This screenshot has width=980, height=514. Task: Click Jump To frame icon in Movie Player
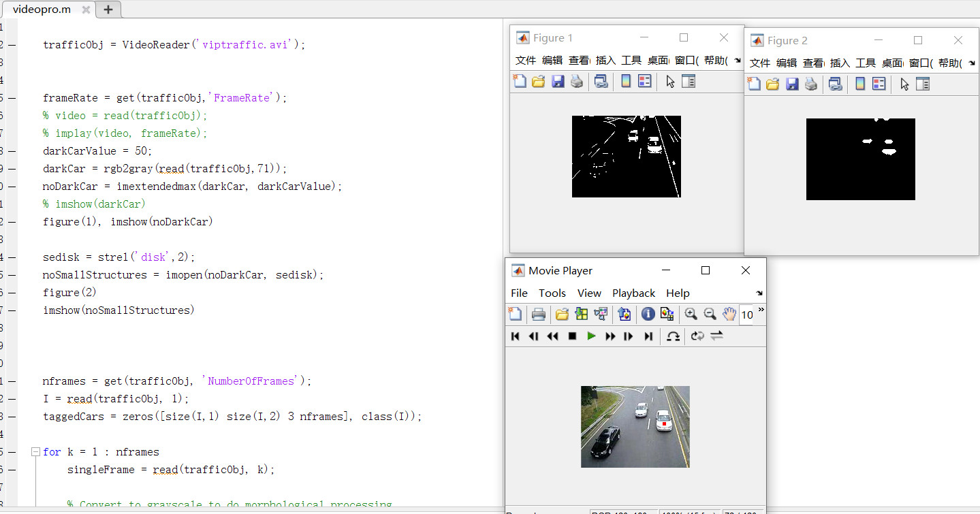pos(673,336)
